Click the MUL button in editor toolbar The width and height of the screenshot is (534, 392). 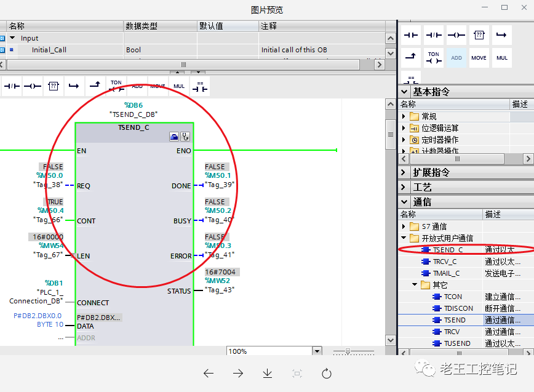pyautogui.click(x=179, y=86)
